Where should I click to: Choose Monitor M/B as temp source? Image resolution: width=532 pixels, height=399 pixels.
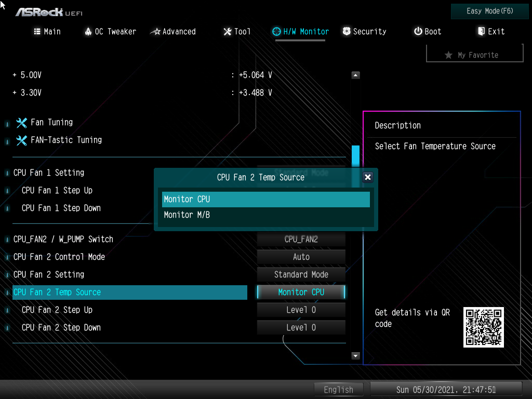[265, 215]
